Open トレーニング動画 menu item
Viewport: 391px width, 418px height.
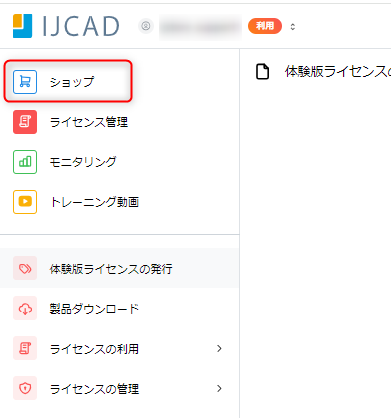tap(94, 202)
